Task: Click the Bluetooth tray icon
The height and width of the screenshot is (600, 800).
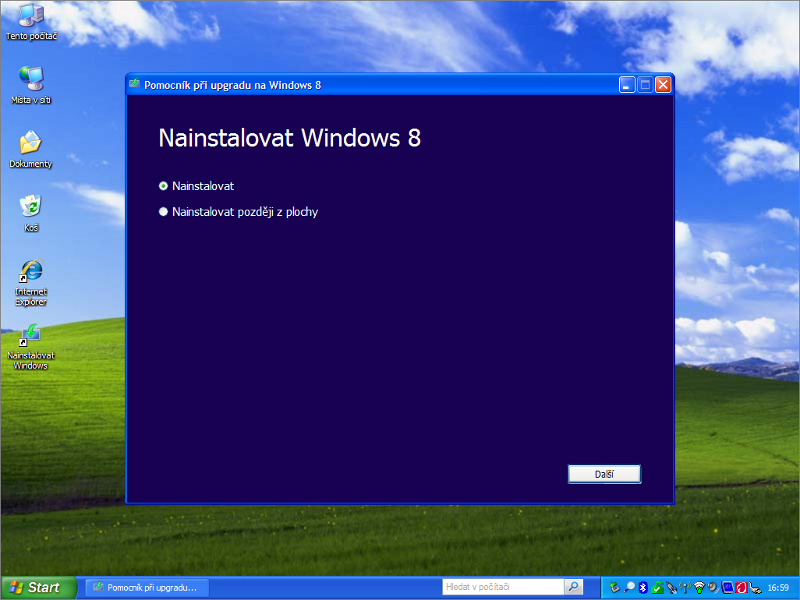Action: click(x=644, y=587)
